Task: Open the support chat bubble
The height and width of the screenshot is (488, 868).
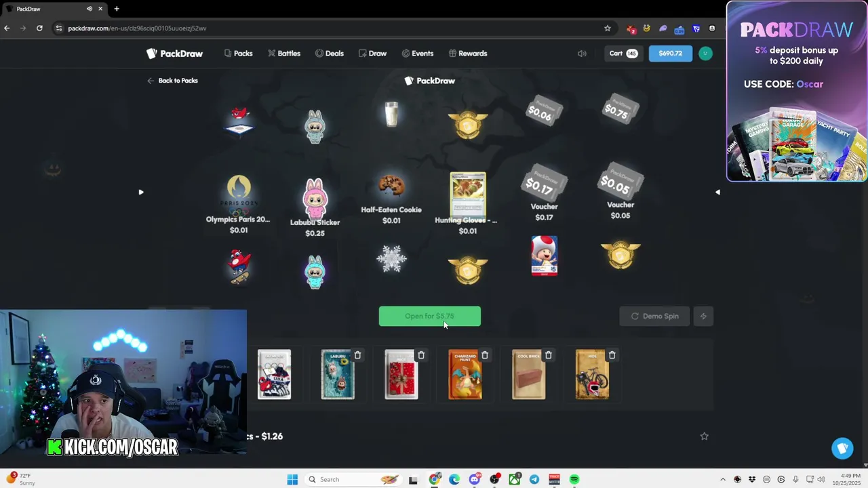Action: [843, 448]
